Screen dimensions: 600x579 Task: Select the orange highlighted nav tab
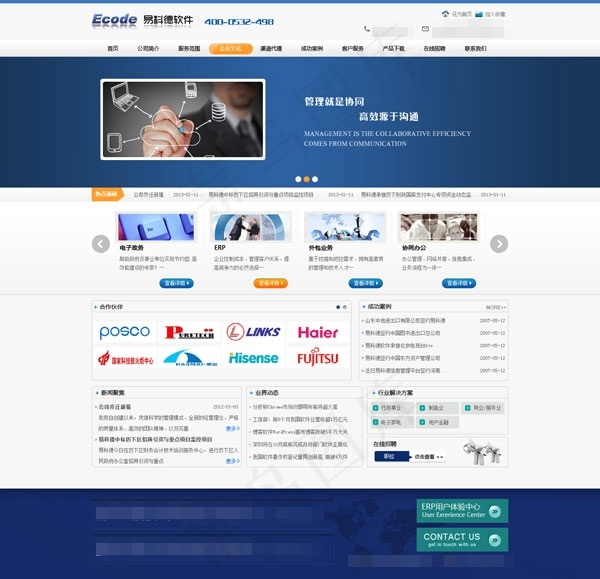coord(231,49)
